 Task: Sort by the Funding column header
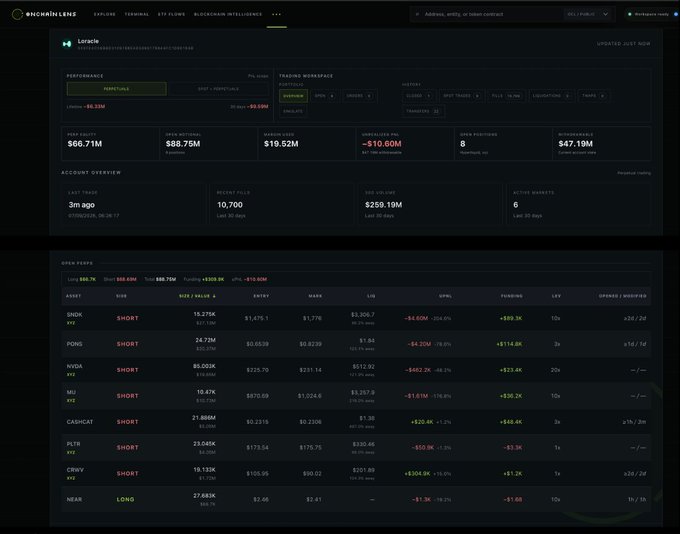pos(512,296)
